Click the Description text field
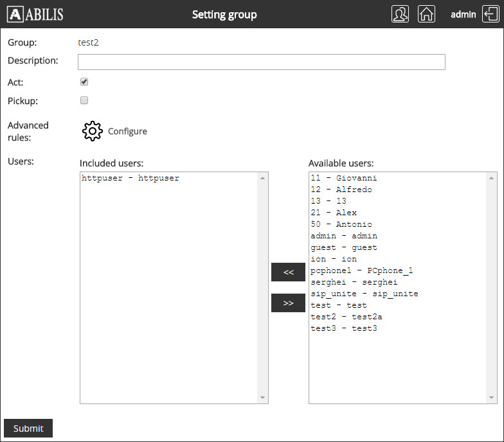This screenshot has width=504, height=442. click(261, 62)
